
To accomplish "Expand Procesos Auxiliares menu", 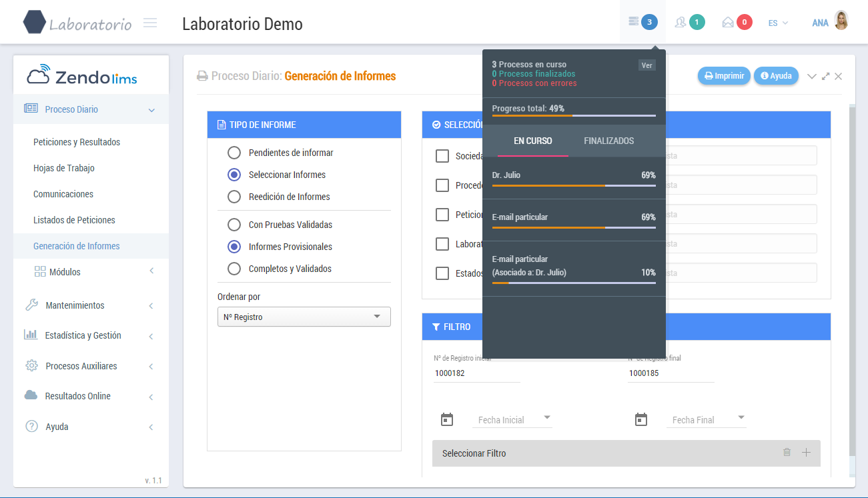I will (151, 366).
